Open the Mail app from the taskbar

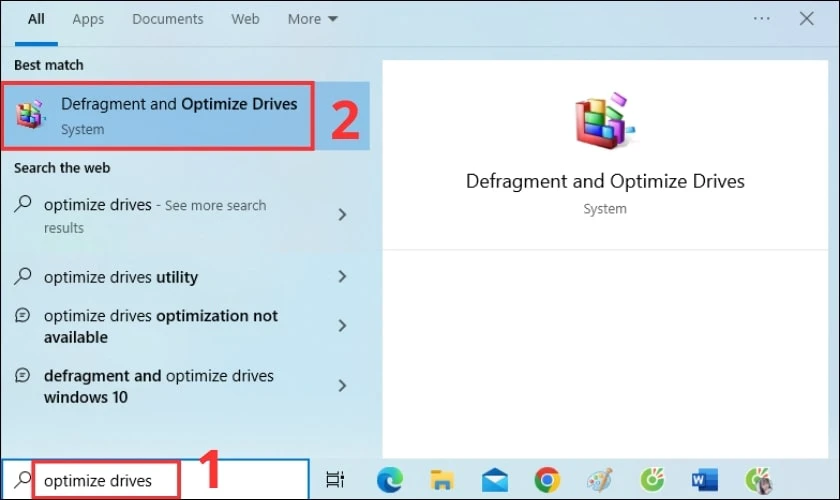pyautogui.click(x=494, y=480)
